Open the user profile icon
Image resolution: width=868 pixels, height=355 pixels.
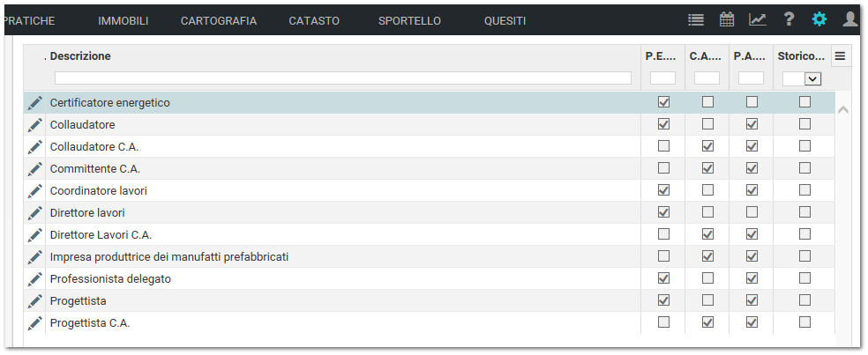[850, 19]
